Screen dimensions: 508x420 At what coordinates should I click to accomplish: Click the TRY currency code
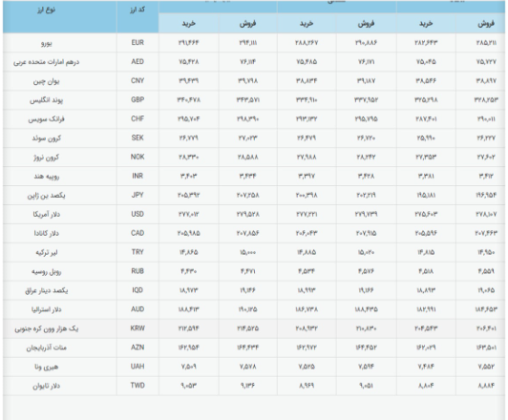coord(138,252)
